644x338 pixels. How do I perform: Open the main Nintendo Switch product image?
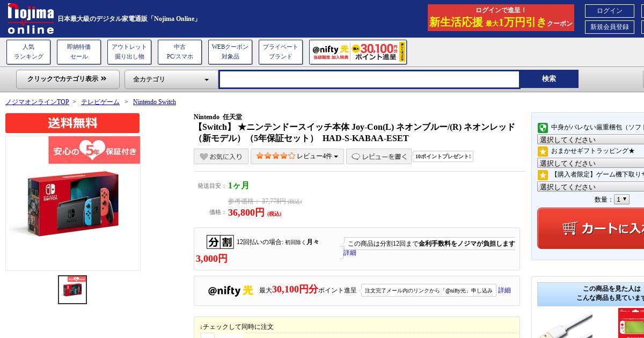[72, 203]
